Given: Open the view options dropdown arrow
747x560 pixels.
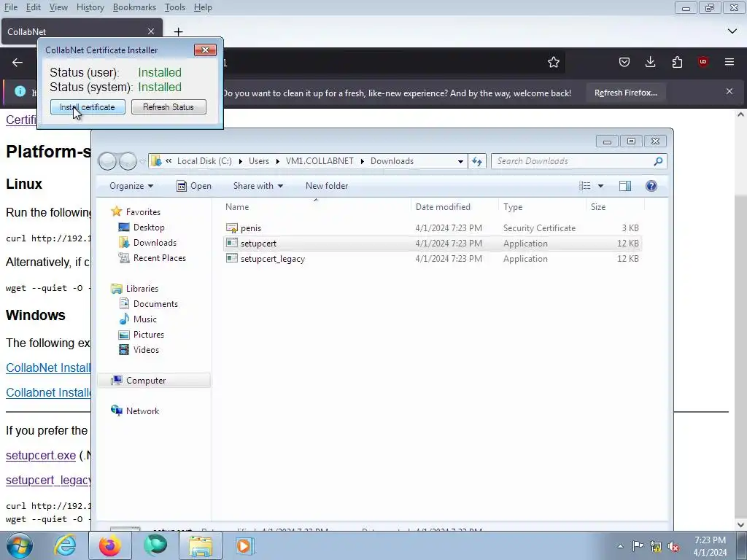Looking at the screenshot, I should [x=601, y=186].
